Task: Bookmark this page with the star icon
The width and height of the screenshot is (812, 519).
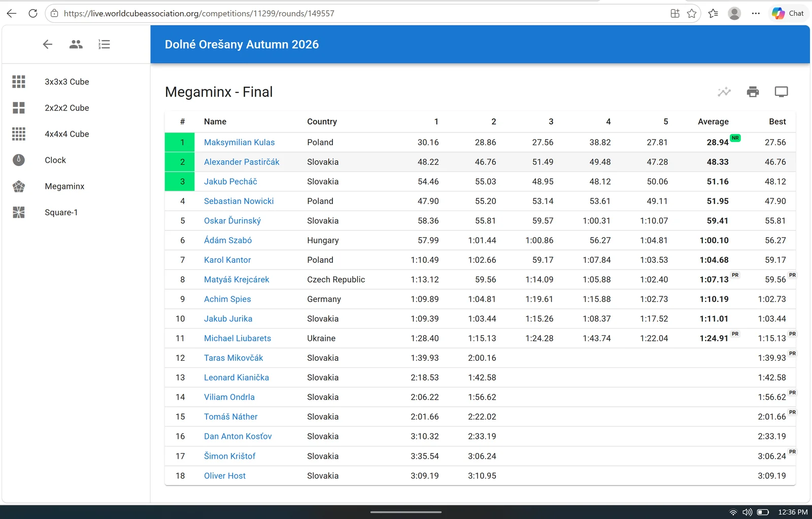Action: [x=692, y=14]
